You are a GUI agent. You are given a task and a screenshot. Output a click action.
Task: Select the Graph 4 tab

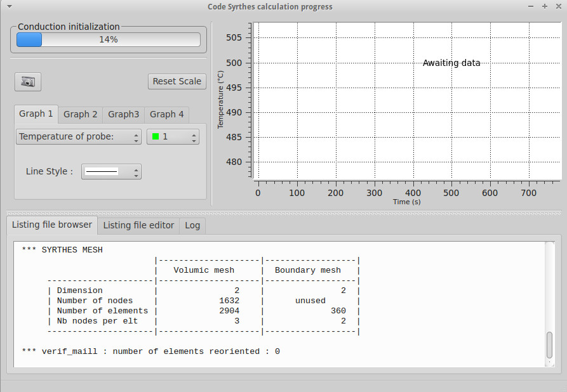click(166, 115)
